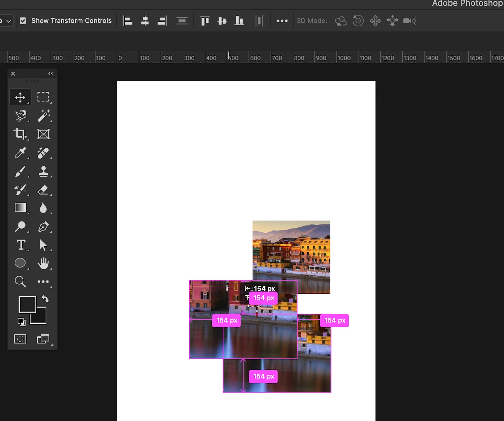Align bottom edges of layers

click(239, 21)
